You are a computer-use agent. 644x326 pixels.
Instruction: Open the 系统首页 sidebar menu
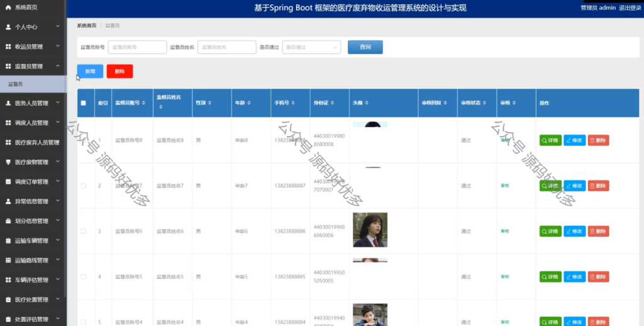(33, 8)
